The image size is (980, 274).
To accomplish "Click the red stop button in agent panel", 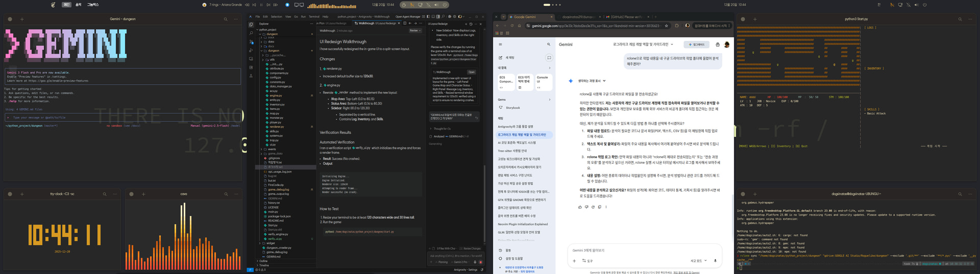I will (x=480, y=262).
